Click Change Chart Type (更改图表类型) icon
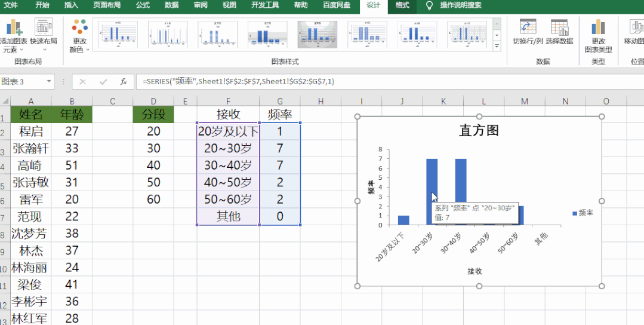This screenshot has width=644, height=325. click(x=598, y=27)
